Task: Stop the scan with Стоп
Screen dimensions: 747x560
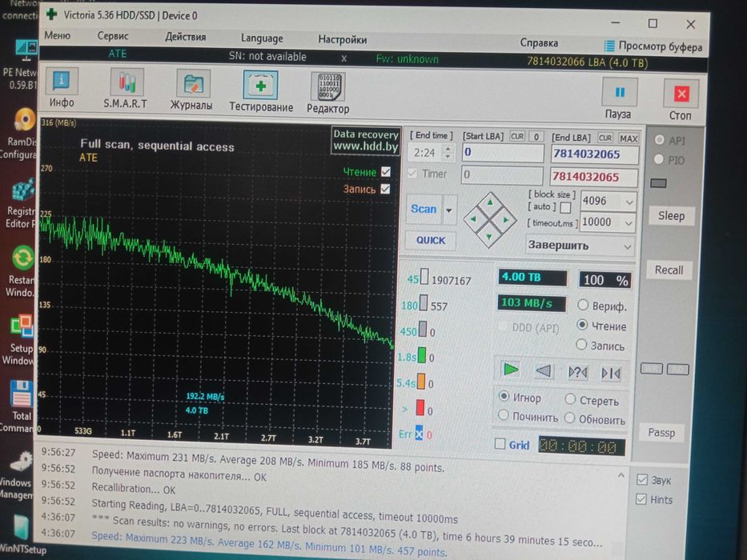Action: pyautogui.click(x=681, y=101)
